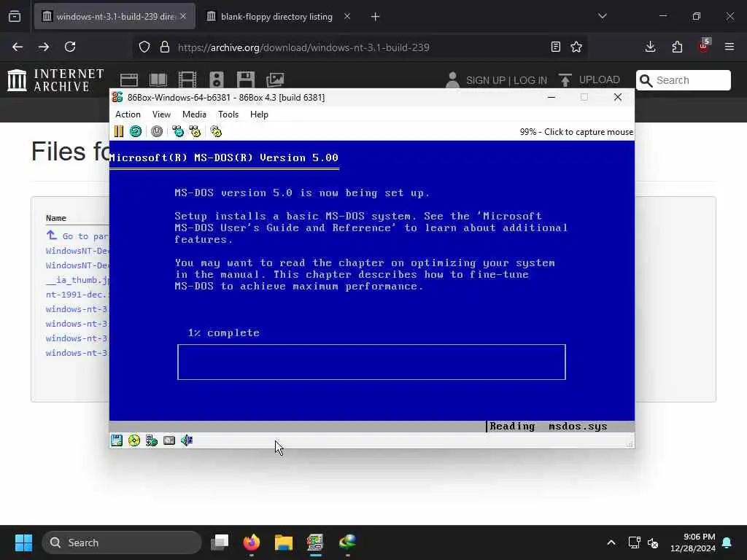Image resolution: width=747 pixels, height=560 pixels.
Task: Switch to blank-floppy directory listing tab
Action: pos(276,17)
